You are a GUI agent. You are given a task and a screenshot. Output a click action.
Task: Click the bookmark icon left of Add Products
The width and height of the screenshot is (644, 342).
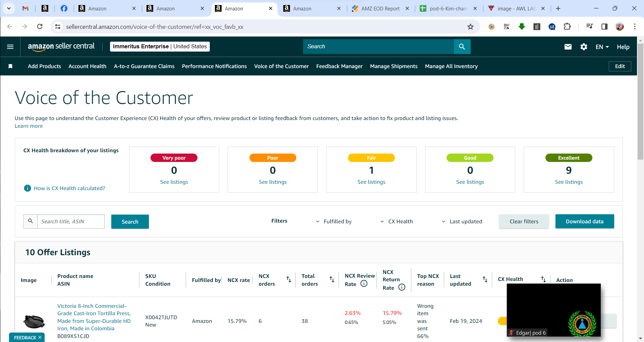[10, 66]
